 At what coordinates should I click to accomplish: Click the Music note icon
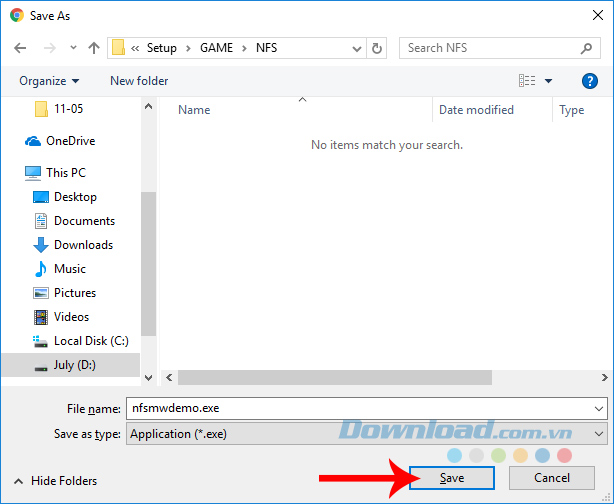click(x=41, y=269)
